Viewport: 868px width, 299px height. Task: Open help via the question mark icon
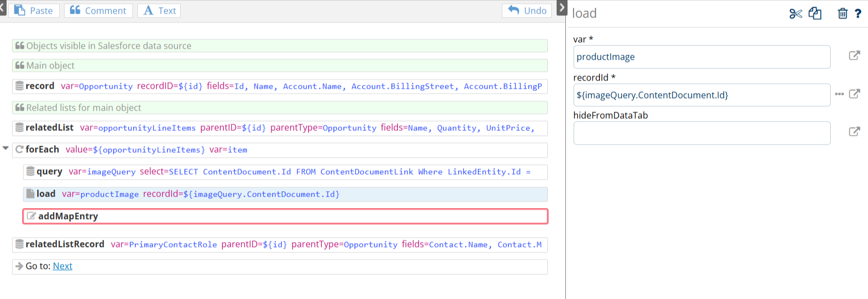[858, 14]
